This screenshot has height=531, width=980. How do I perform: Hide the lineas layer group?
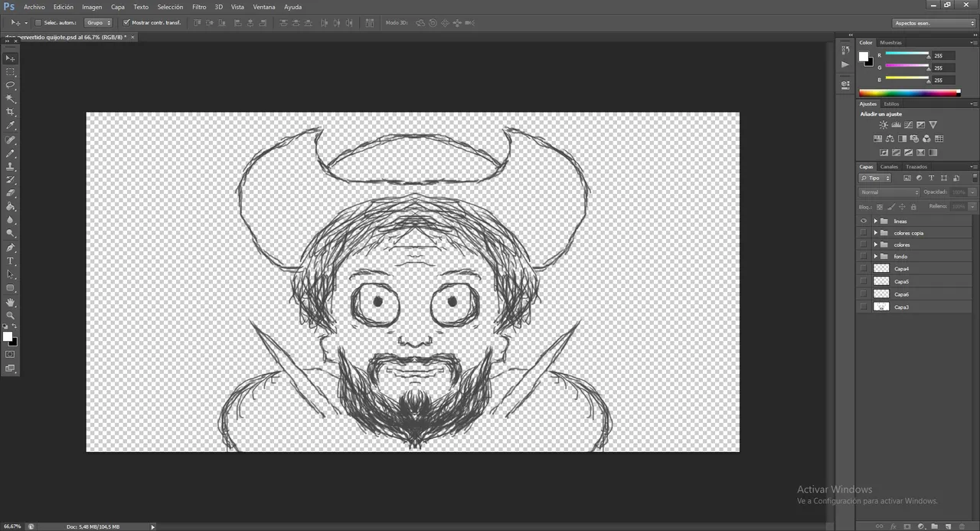(x=864, y=221)
